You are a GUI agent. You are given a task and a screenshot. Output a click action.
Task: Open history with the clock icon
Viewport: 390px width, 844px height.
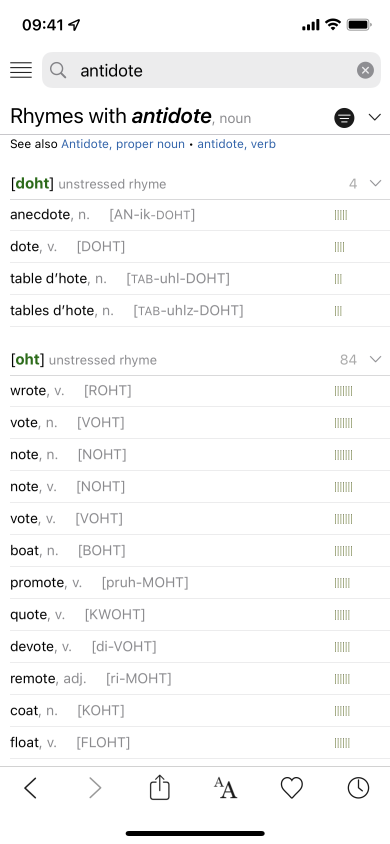[358, 789]
